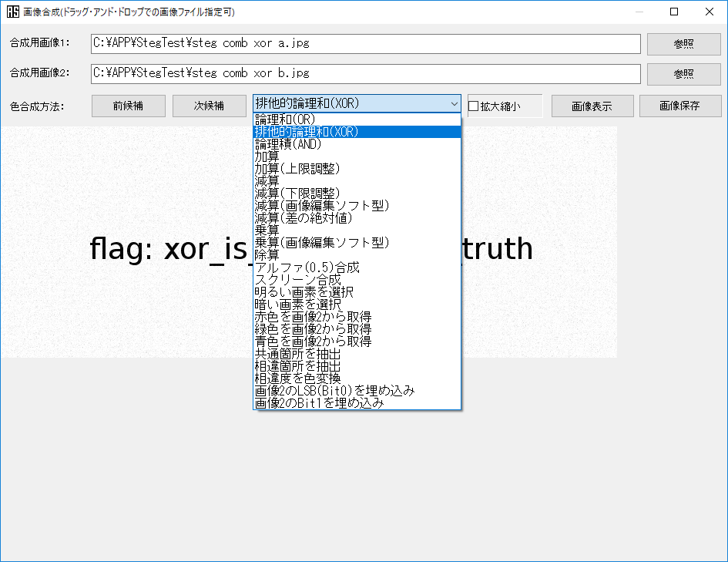Browse for 合成用画像1 with 参照
The width and height of the screenshot is (728, 562).
[684, 44]
